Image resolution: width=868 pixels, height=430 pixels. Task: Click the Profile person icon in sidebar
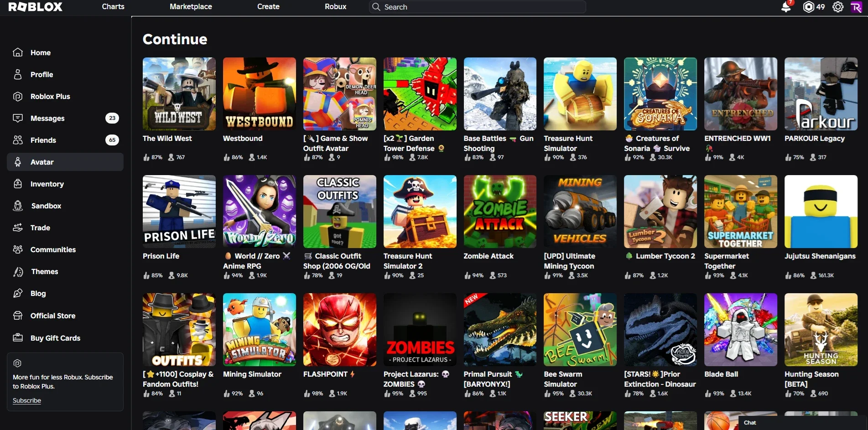pyautogui.click(x=18, y=74)
